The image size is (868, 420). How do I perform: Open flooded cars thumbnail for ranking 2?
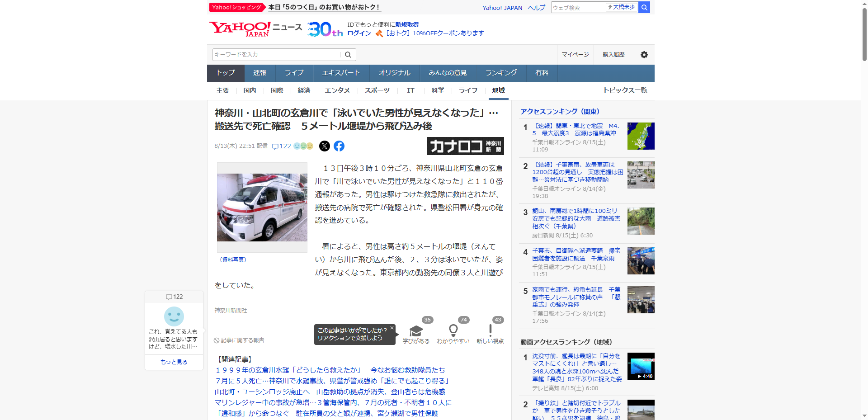tap(641, 175)
